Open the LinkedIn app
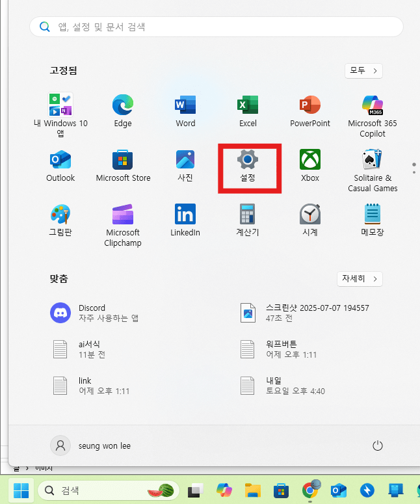Image resolution: width=420 pixels, height=504 pixels. click(185, 220)
